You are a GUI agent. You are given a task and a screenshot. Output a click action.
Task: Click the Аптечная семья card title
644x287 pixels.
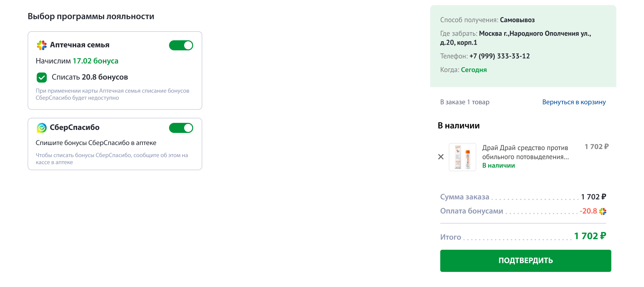(x=79, y=45)
